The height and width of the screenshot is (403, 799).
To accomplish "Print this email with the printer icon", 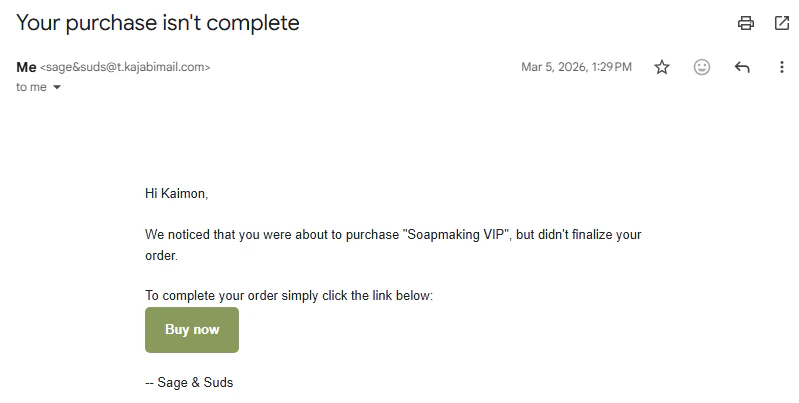I will pyautogui.click(x=745, y=23).
